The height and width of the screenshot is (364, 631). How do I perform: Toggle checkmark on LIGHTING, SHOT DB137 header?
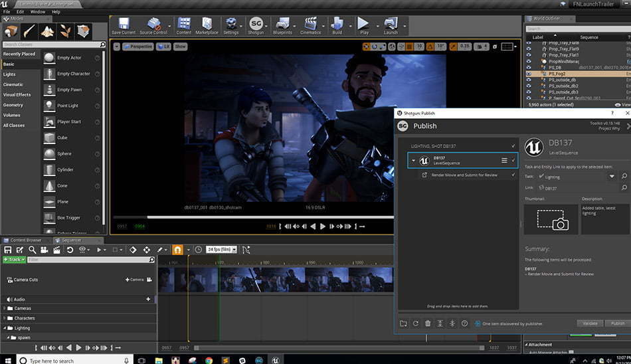tap(513, 146)
